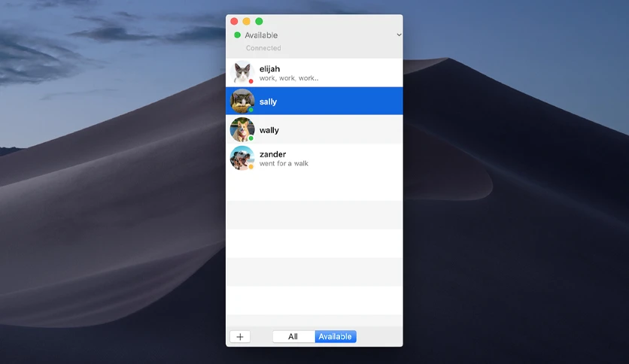Click the plus add contact button
Image resolution: width=629 pixels, height=364 pixels.
pos(240,336)
